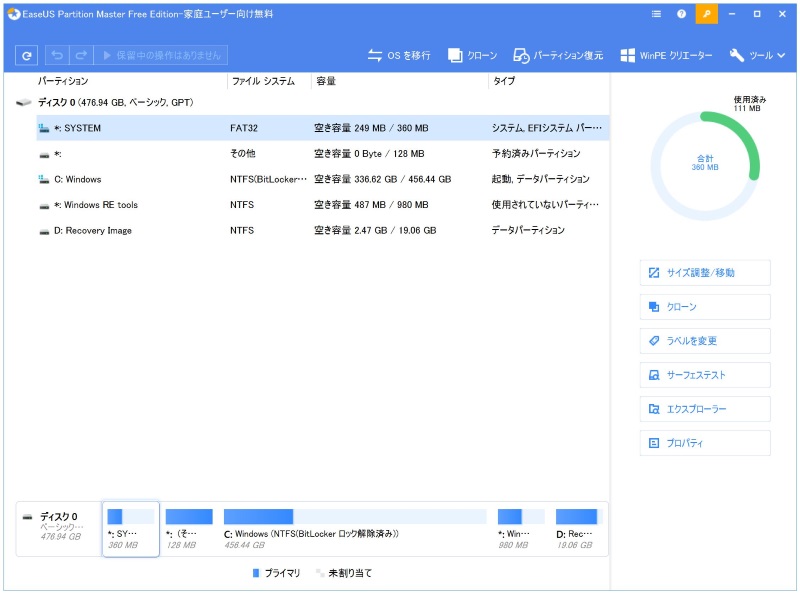Click the redo arrow icon
Viewport: 800px width, 594px height.
pos(81,55)
